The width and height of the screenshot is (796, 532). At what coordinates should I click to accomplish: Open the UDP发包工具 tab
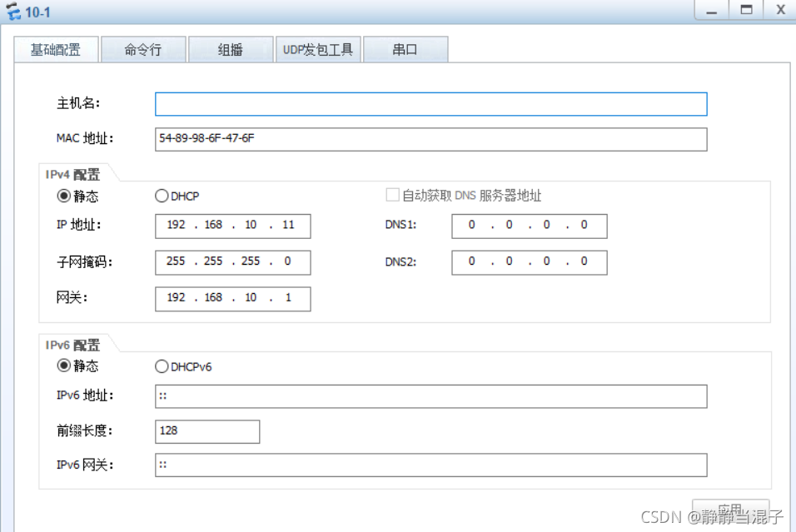pyautogui.click(x=318, y=50)
